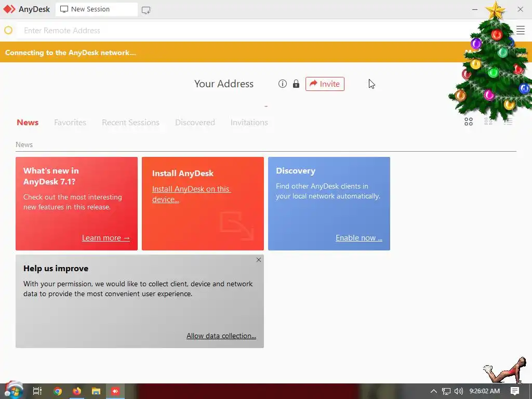532x399 pixels.
Task: Open Windows Start button with Santa hat
Action: (14, 391)
